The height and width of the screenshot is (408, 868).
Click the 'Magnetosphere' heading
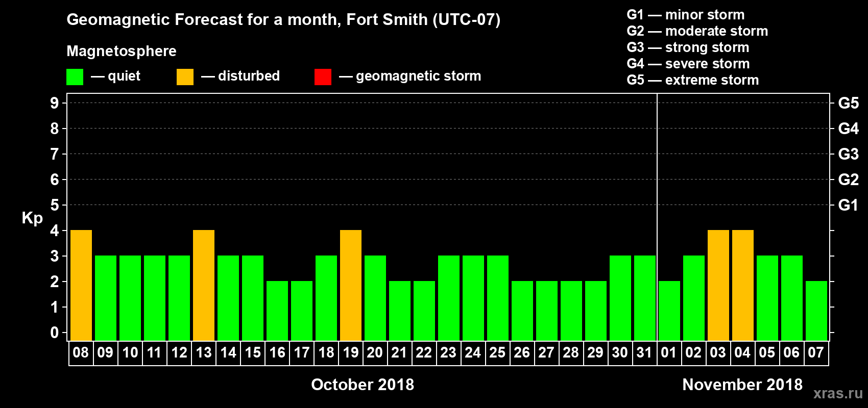pyautogui.click(x=122, y=51)
